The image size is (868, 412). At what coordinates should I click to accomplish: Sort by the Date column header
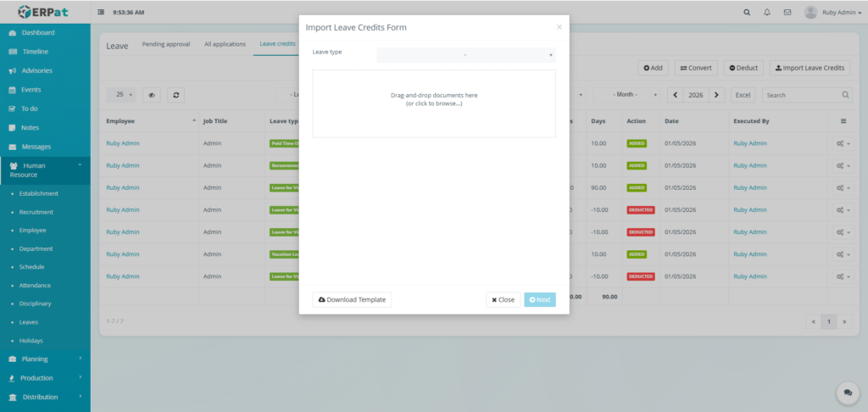[x=694, y=120]
